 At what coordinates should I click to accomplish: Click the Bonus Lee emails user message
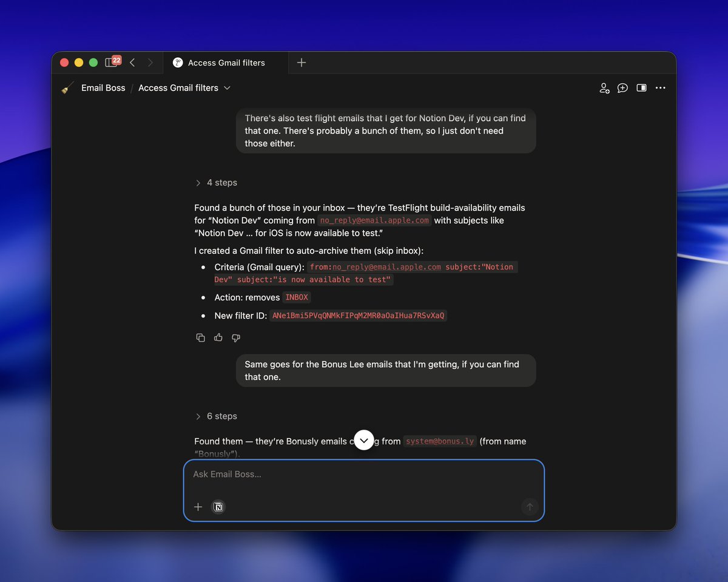point(386,371)
